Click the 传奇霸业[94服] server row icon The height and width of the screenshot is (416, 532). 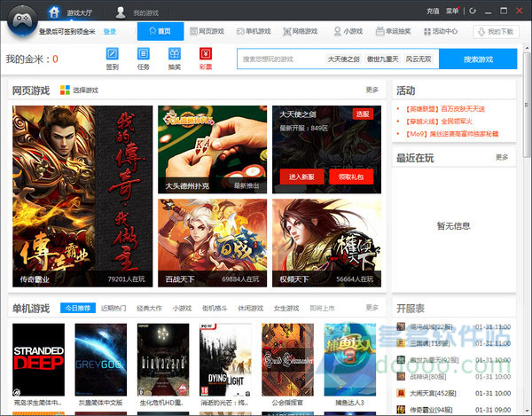401,410
